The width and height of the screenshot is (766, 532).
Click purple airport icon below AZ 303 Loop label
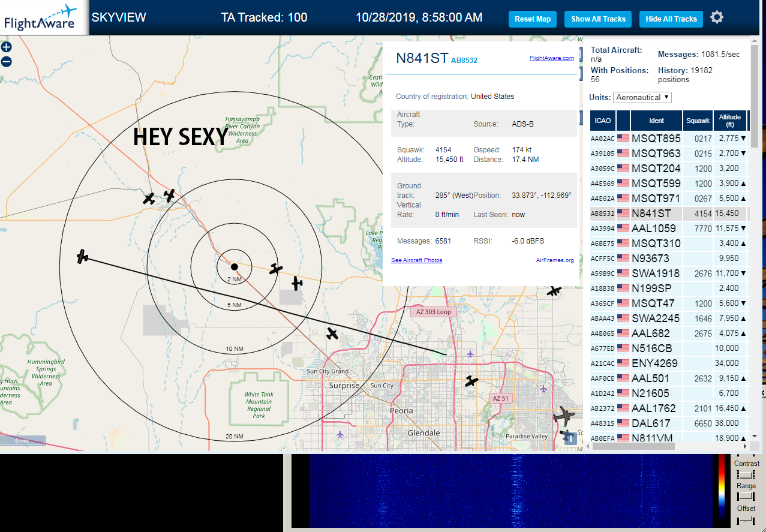pos(470,353)
